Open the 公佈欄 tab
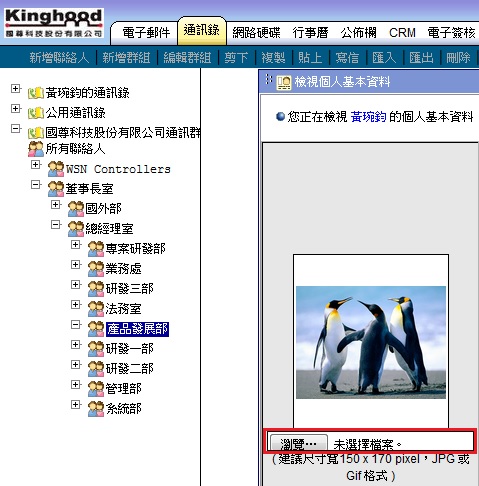This screenshot has width=479, height=486. pyautogui.click(x=358, y=33)
